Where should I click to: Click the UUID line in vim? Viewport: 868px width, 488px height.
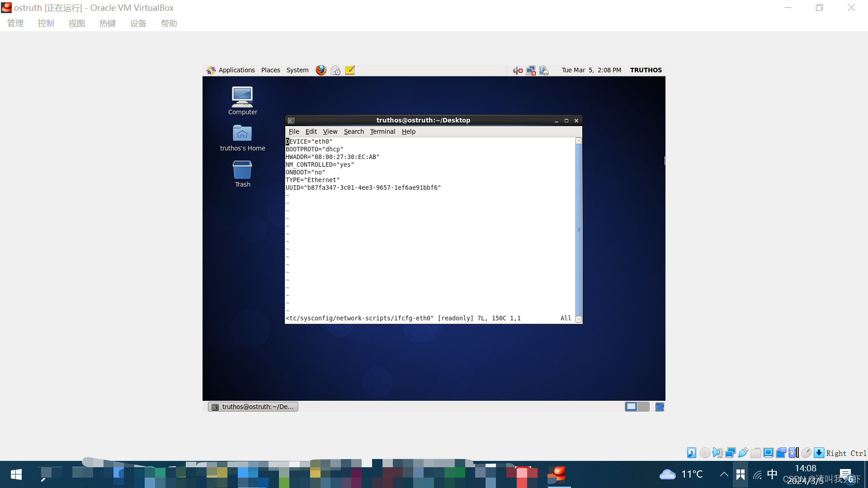coord(363,188)
